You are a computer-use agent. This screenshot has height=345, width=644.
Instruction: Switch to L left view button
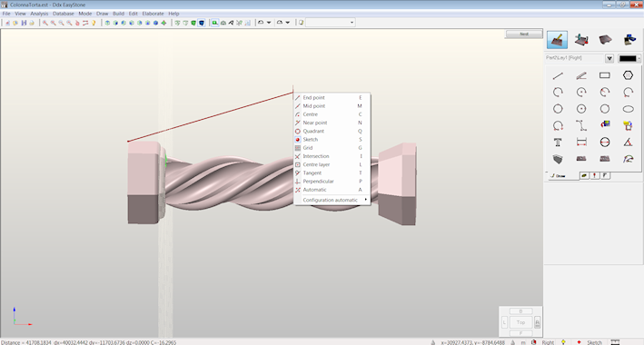[x=504, y=322]
